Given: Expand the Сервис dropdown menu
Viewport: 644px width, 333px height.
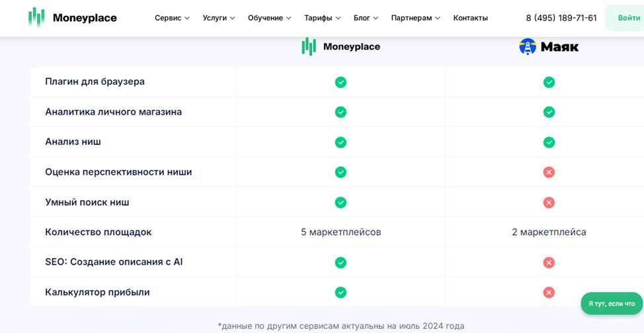Looking at the screenshot, I should coord(172,18).
